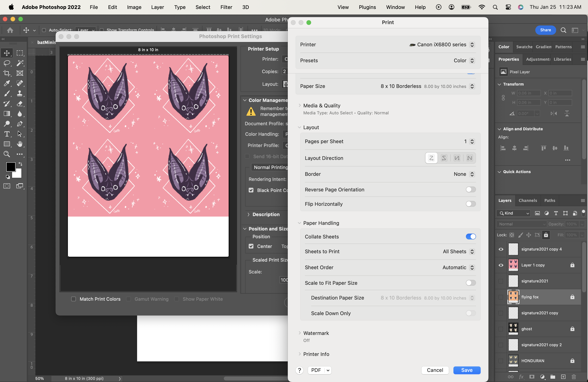Hide the Layer 1 copy layer
The width and height of the screenshot is (588, 382).
click(x=501, y=265)
